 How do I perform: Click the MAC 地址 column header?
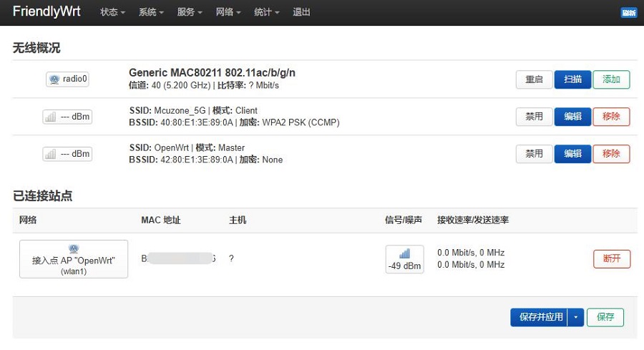161,220
